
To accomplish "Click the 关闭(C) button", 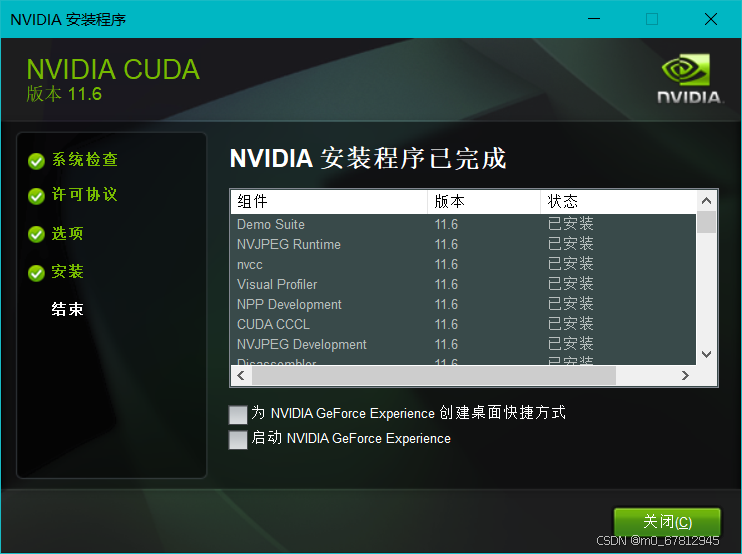I will (667, 522).
